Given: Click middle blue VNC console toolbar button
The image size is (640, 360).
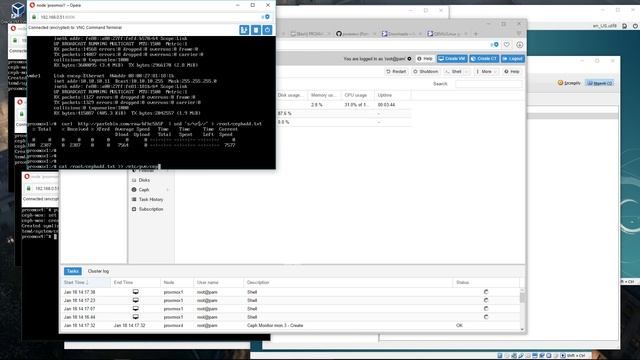Looking at the screenshot, I should coord(256,30).
